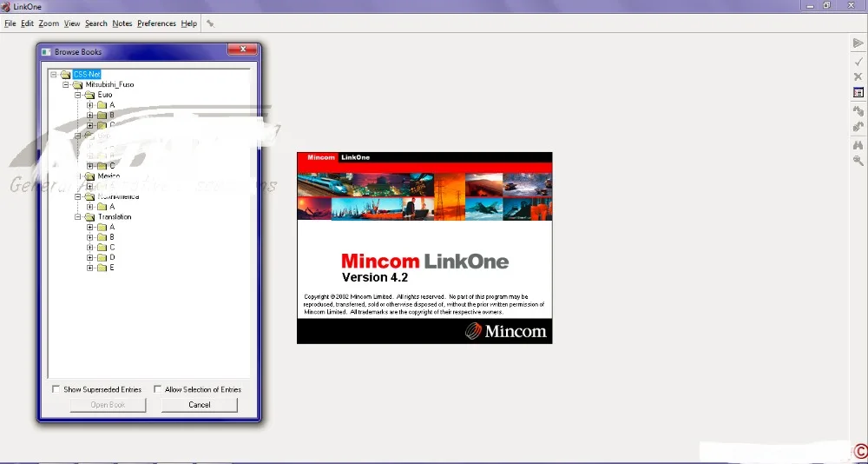This screenshot has width=868, height=464.
Task: Open the Help menu
Action: 188,23
